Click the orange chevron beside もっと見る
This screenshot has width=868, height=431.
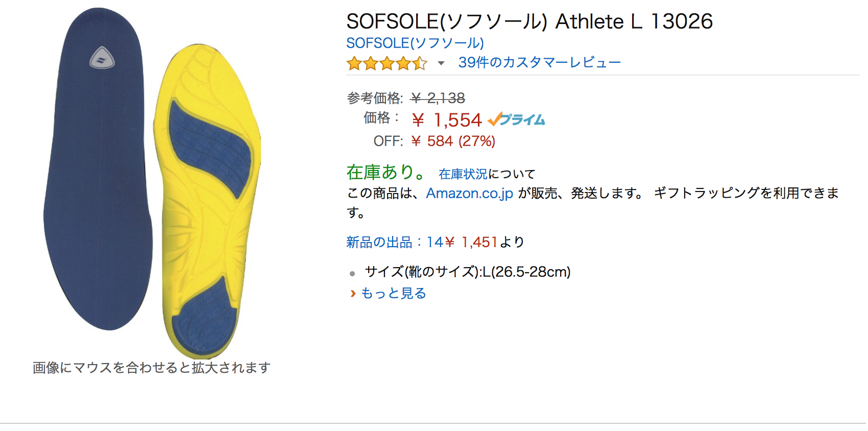coord(352,294)
